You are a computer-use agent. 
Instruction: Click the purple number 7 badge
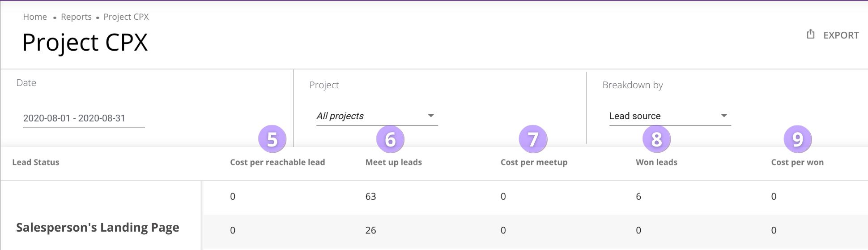[x=533, y=139]
